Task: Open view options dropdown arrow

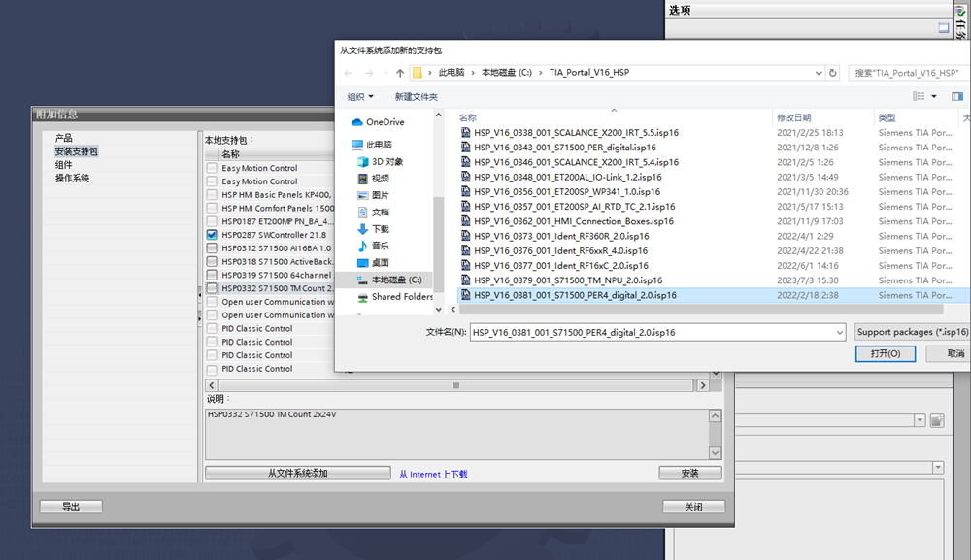Action: click(x=934, y=96)
